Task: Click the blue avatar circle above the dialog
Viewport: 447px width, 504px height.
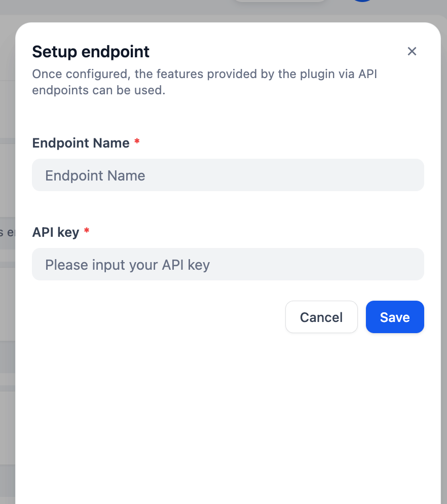Action: [x=362, y=1]
